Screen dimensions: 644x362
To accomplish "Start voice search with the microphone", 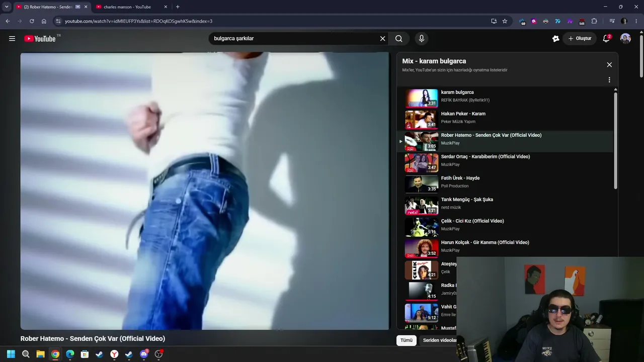I will [422, 39].
